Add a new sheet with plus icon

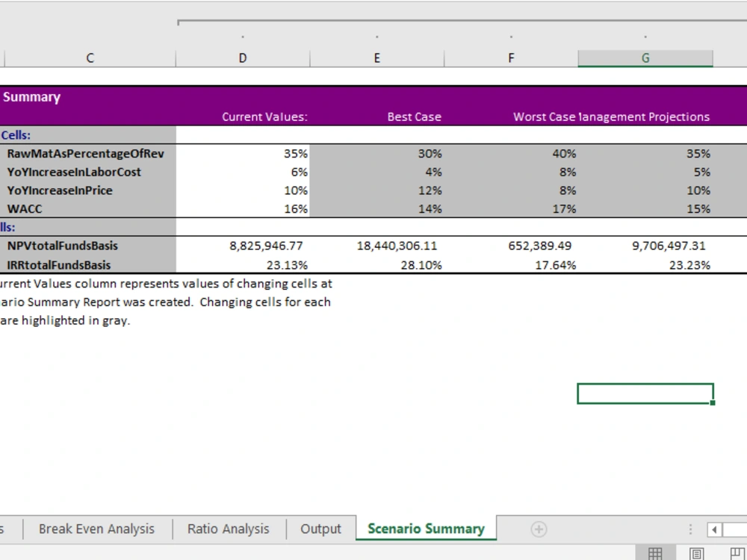(x=539, y=529)
